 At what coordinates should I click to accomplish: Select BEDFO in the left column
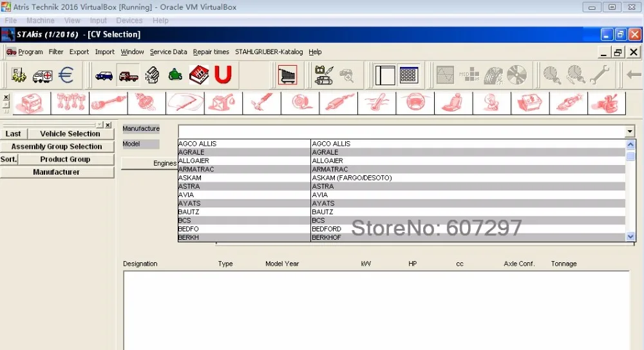pyautogui.click(x=244, y=229)
